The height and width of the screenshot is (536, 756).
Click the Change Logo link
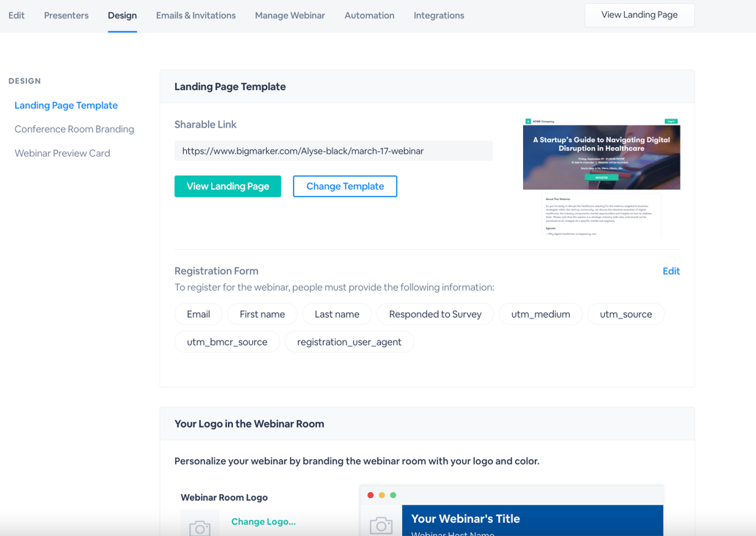coord(263,521)
